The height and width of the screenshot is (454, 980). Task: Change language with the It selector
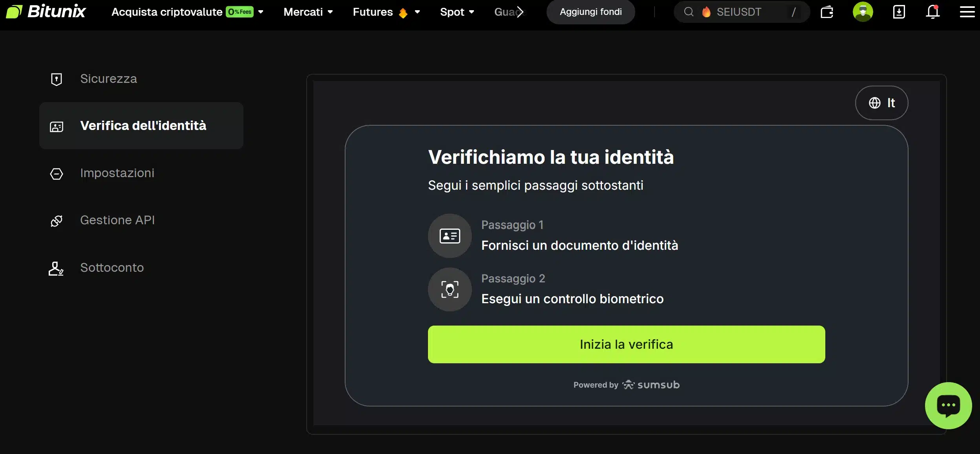click(x=881, y=103)
